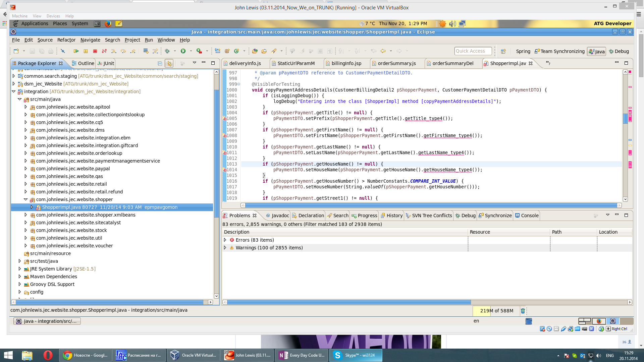Expand the Errors (83 items) group
The image size is (644, 362).
pyautogui.click(x=225, y=240)
